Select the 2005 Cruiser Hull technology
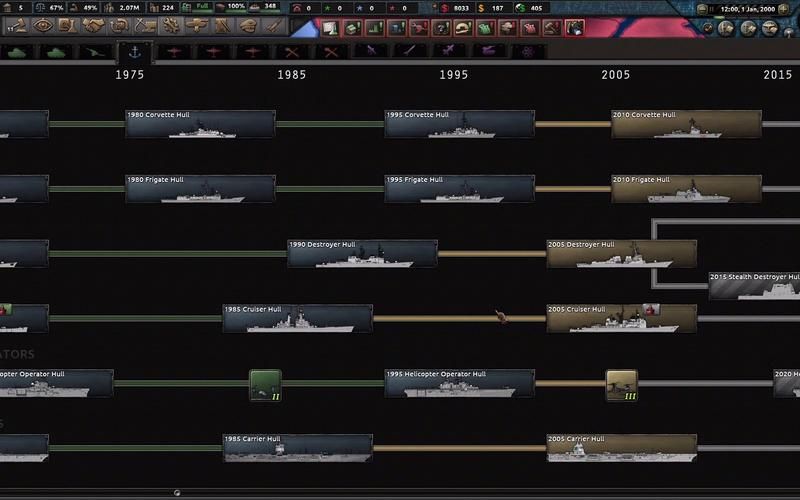The width and height of the screenshot is (800, 500). (621, 318)
